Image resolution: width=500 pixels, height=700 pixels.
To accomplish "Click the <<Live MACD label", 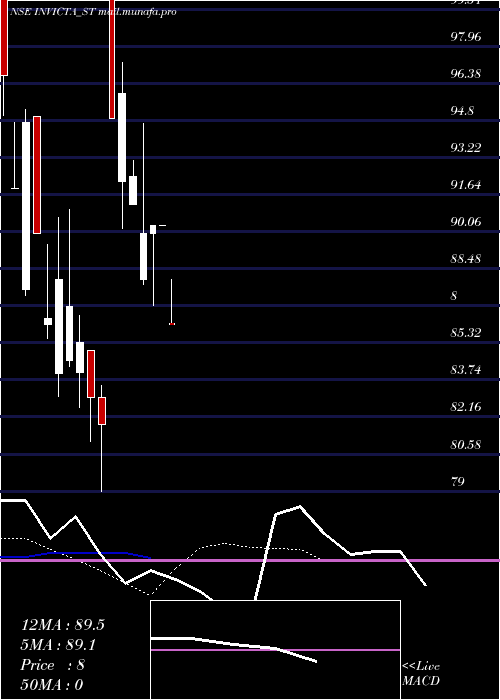I will 421,674.
